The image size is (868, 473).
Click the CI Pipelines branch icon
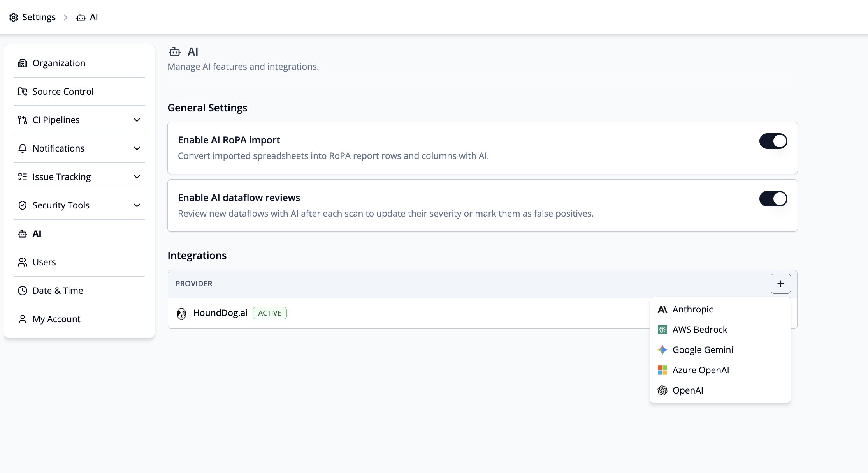click(x=23, y=120)
